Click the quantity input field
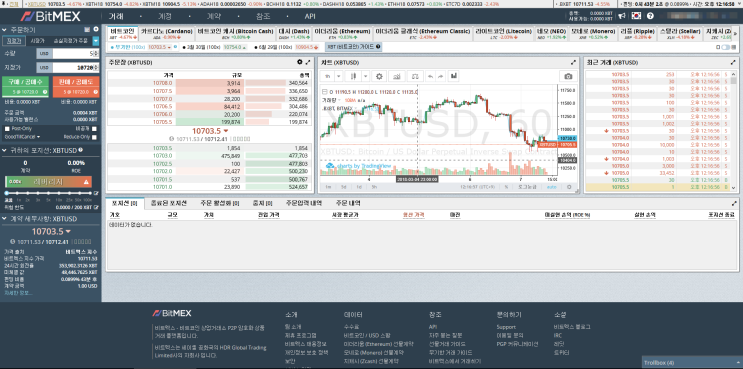Viewport: 743px width, 369px height. point(75,54)
